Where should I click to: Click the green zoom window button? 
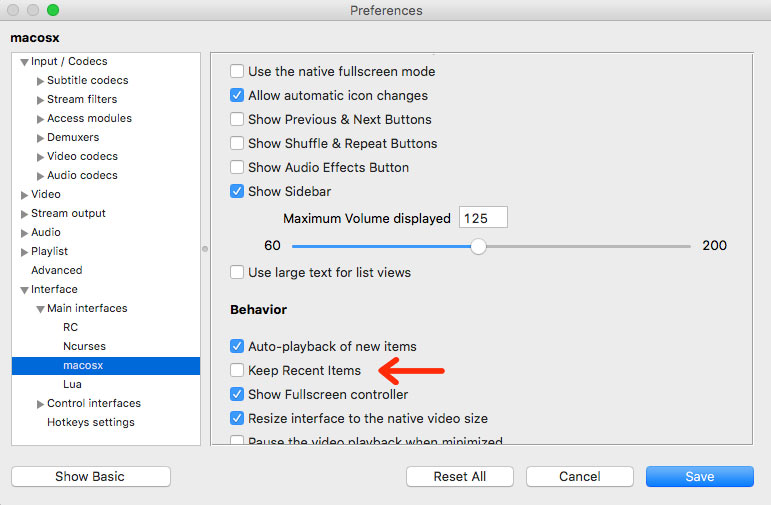pyautogui.click(x=53, y=10)
